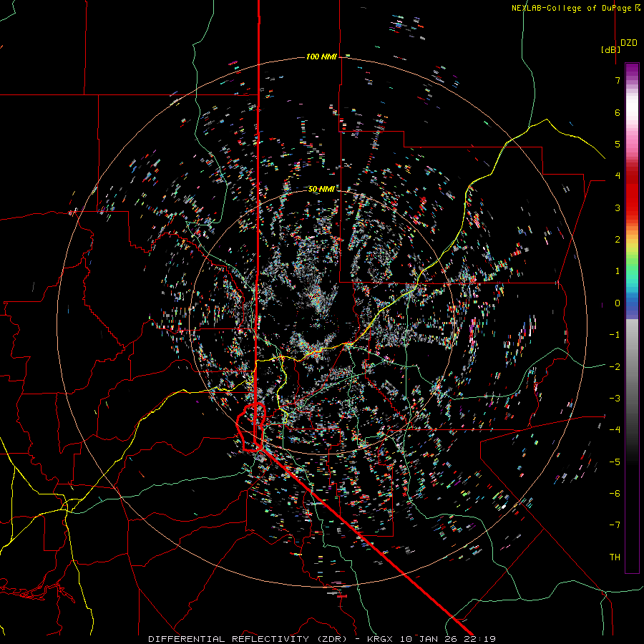The height and width of the screenshot is (644, 644).
Task: Click the -1 value on the color scale
Action: [x=615, y=335]
